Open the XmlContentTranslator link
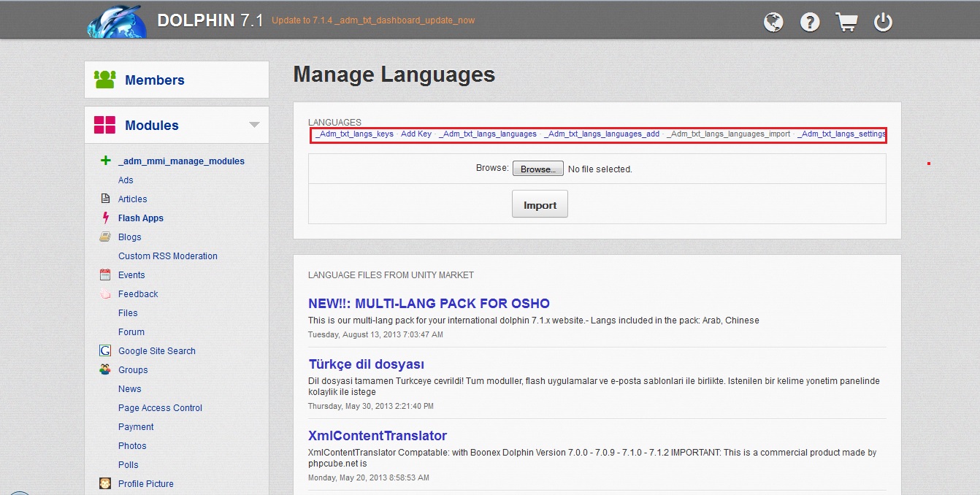This screenshot has height=495, width=980. tap(377, 436)
